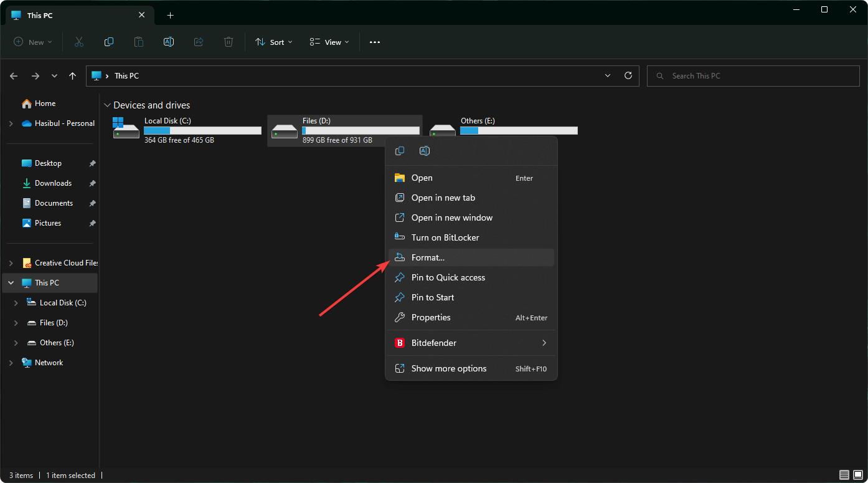Click '364 GB free of 465 GB' text
Screen dimensions: 868x483
[179, 140]
